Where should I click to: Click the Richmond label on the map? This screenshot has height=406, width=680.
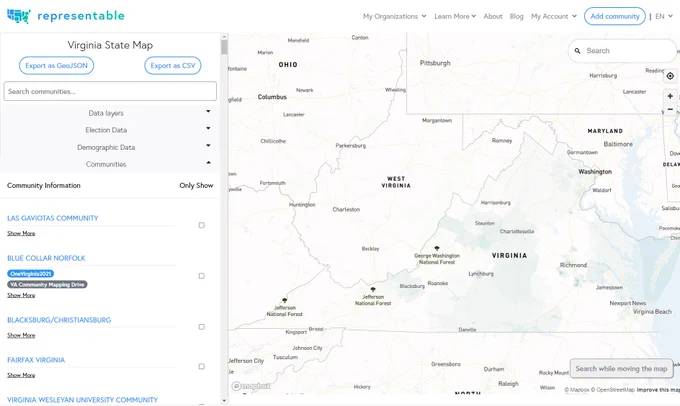tap(573, 265)
